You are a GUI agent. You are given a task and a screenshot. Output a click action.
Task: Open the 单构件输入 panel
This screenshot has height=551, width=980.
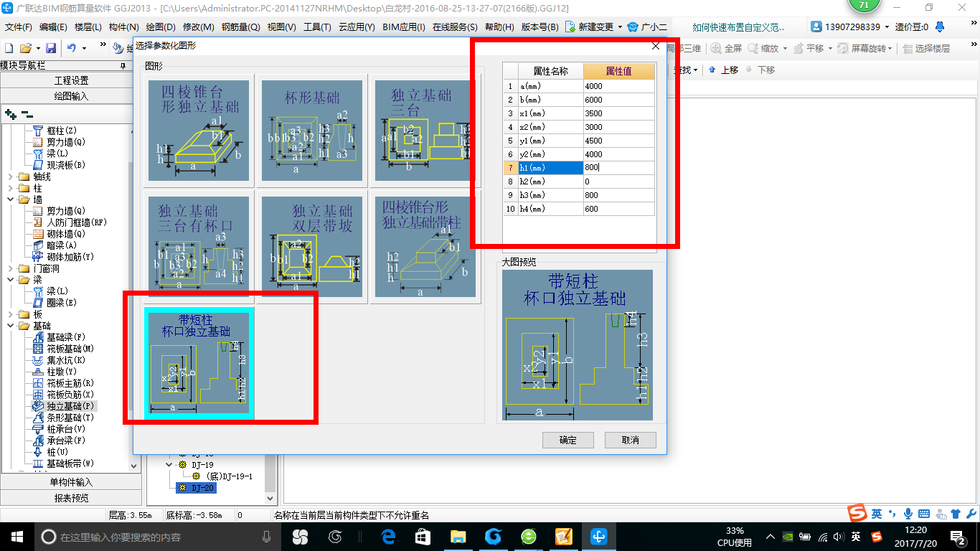point(72,482)
